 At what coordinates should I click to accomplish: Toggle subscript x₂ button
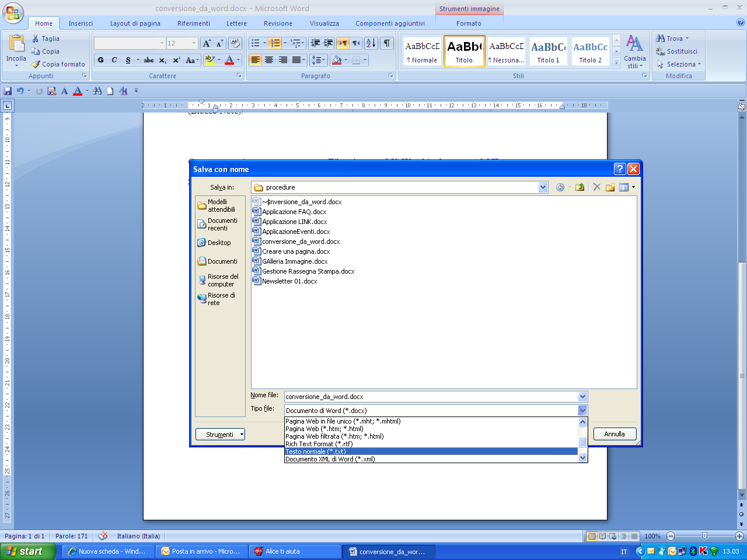point(163,60)
